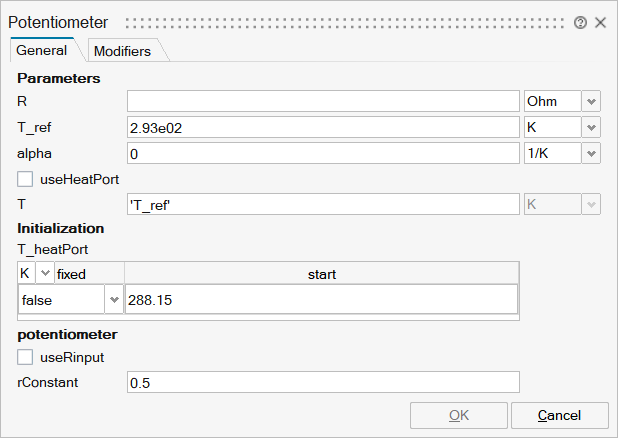This screenshot has height=438, width=618.
Task: Open the R unit Ohm dropdown
Action: coord(591,101)
